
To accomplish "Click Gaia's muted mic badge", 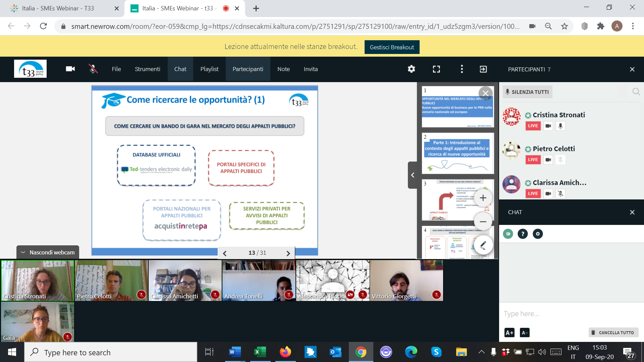I will (67, 337).
